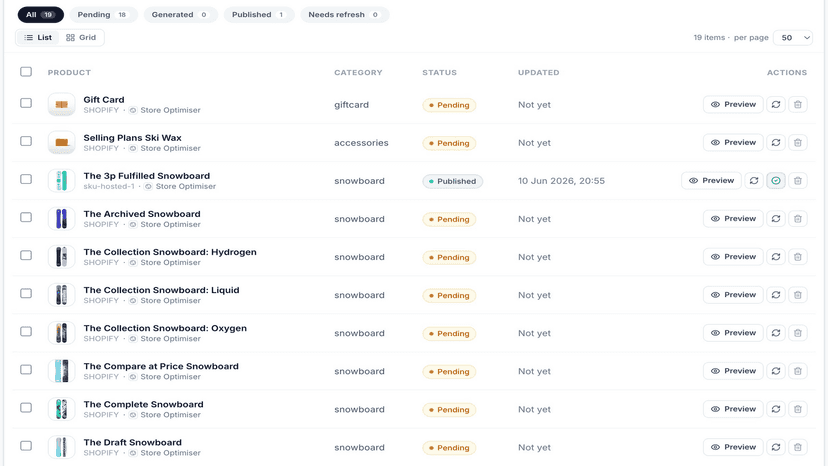Switch to Grid view
The height and width of the screenshot is (466, 828).
coord(81,38)
